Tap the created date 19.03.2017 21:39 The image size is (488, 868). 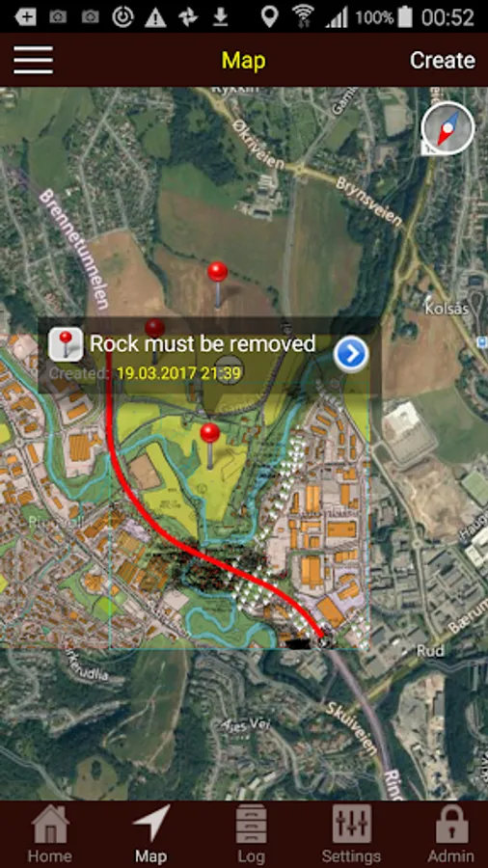click(x=178, y=373)
